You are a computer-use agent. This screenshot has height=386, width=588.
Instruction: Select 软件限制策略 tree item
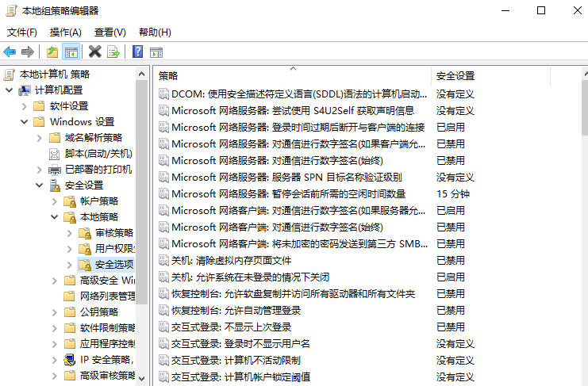pos(108,328)
